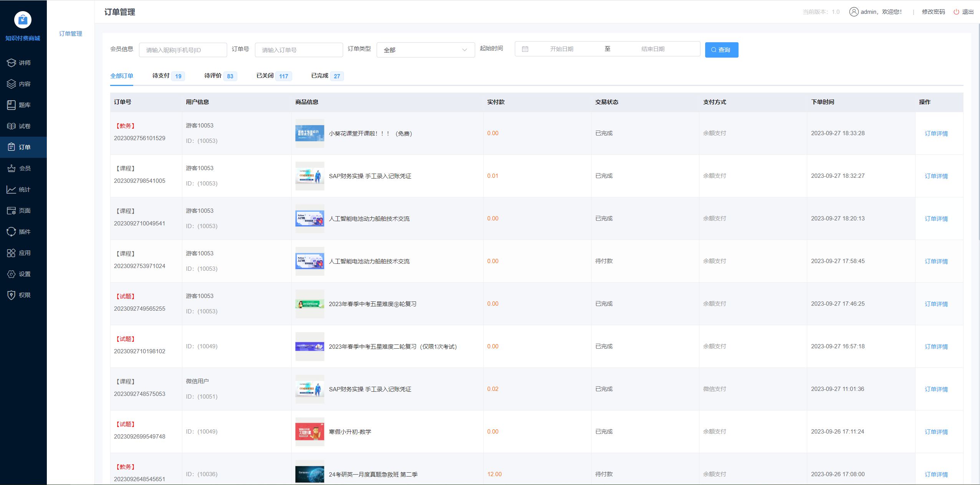Open the 设置 gear icon
Screen dimensions: 980x485
[x=12, y=274]
